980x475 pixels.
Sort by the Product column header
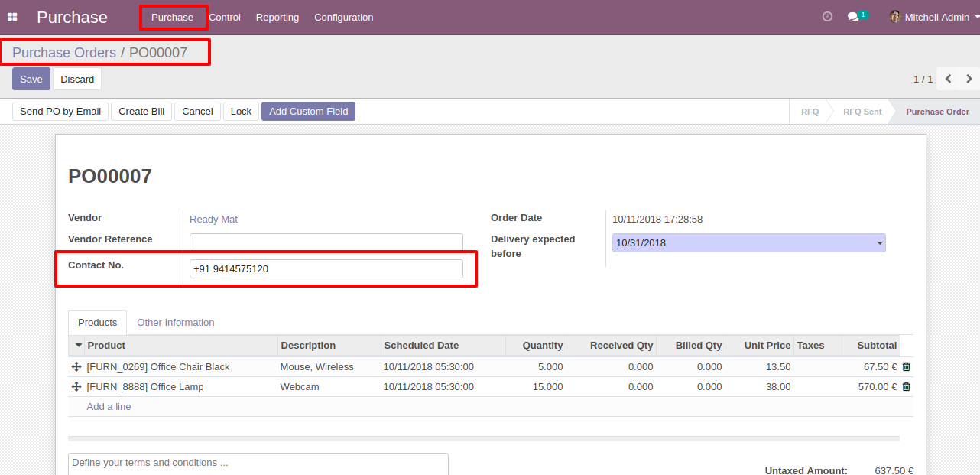click(181, 346)
